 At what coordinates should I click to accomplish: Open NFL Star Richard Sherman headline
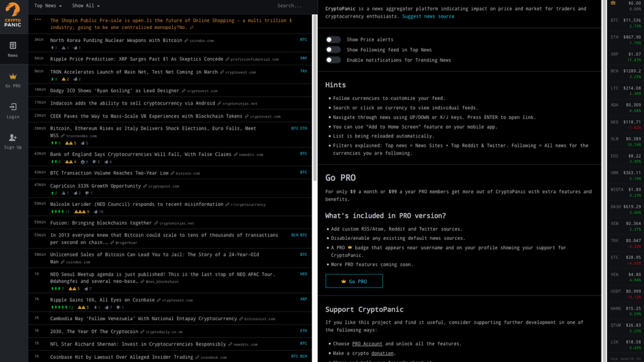point(138,344)
